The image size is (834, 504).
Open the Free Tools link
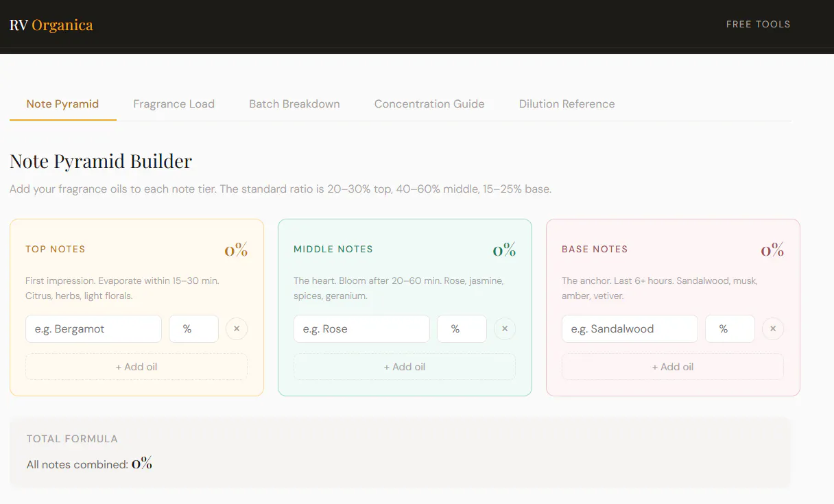click(758, 24)
